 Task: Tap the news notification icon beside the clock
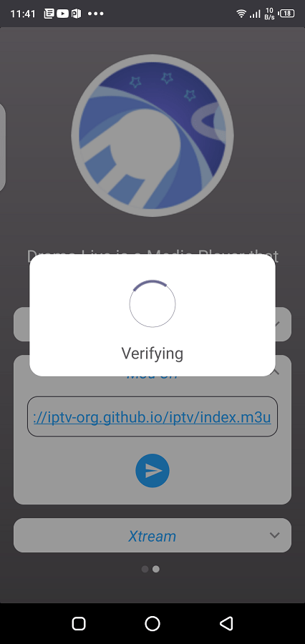click(x=49, y=14)
